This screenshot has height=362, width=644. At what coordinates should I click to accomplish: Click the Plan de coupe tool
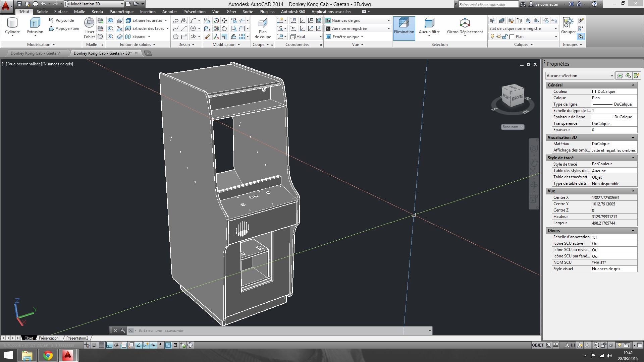pyautogui.click(x=263, y=28)
